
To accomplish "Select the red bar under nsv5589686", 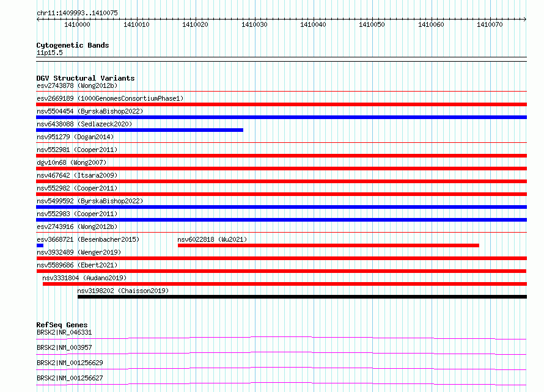I will tap(281, 271).
